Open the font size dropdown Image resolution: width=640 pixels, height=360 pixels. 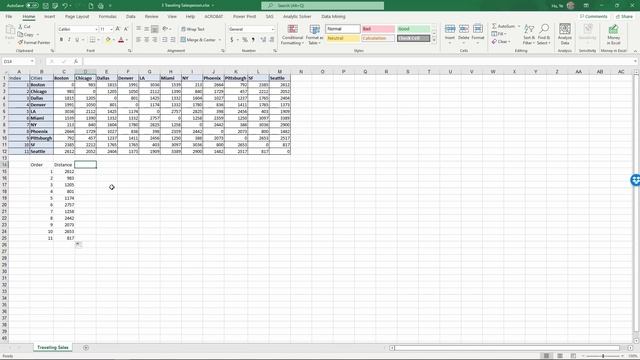(111, 29)
